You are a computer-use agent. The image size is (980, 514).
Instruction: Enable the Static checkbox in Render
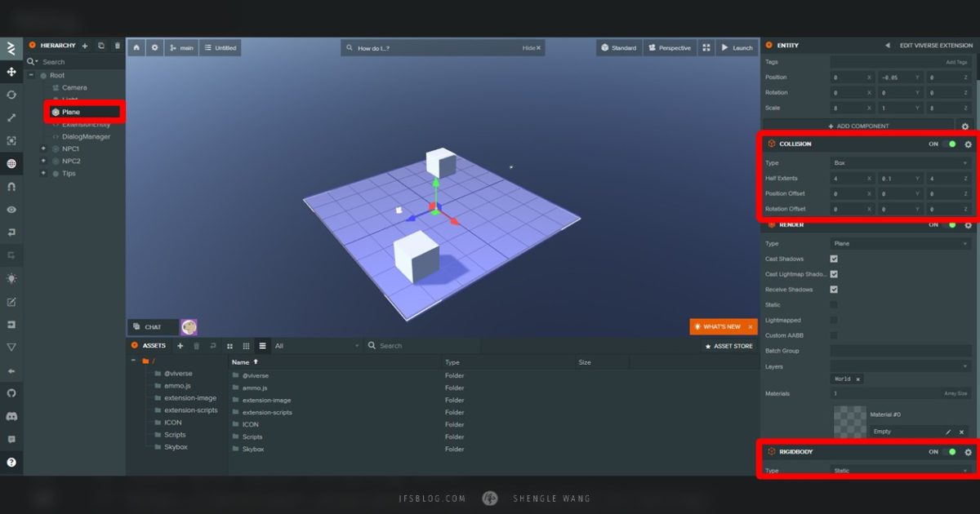coord(833,304)
